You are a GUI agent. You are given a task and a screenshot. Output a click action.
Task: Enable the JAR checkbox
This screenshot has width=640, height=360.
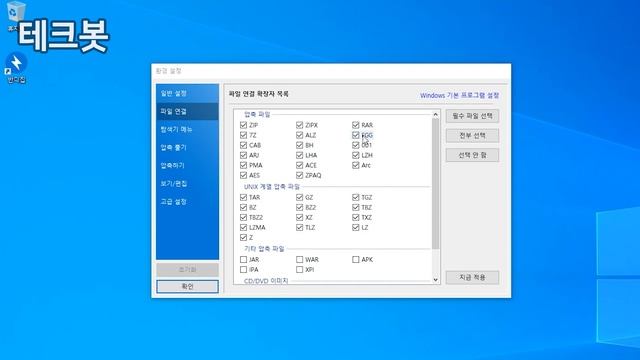coord(244,260)
